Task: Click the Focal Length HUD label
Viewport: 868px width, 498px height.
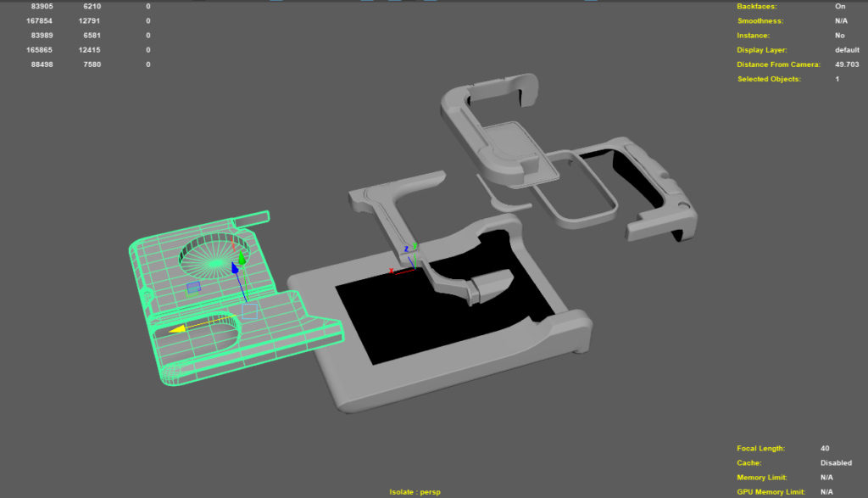Action: [x=760, y=448]
